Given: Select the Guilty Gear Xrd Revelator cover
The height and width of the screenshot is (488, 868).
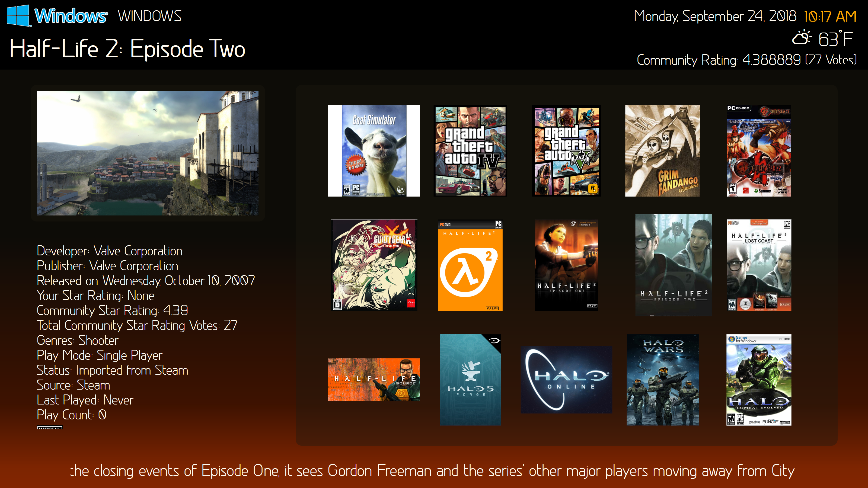Looking at the screenshot, I should pos(374,265).
